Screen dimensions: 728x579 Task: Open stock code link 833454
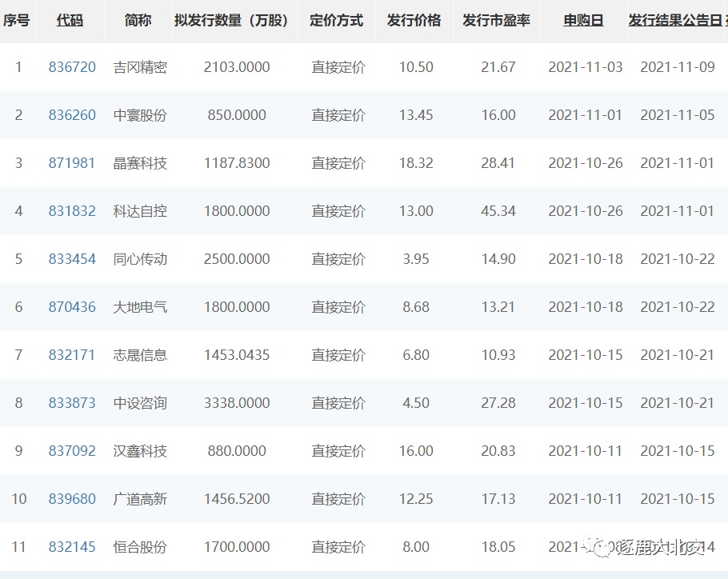(72, 259)
